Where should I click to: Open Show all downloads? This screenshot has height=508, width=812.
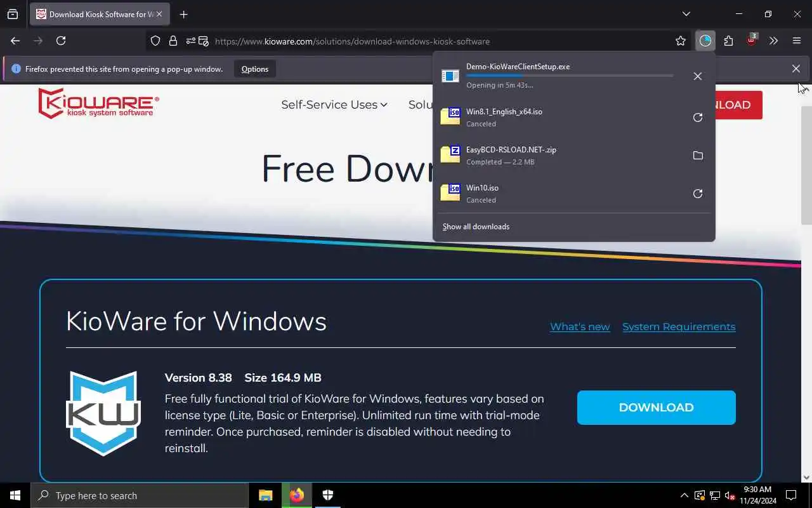(476, 227)
